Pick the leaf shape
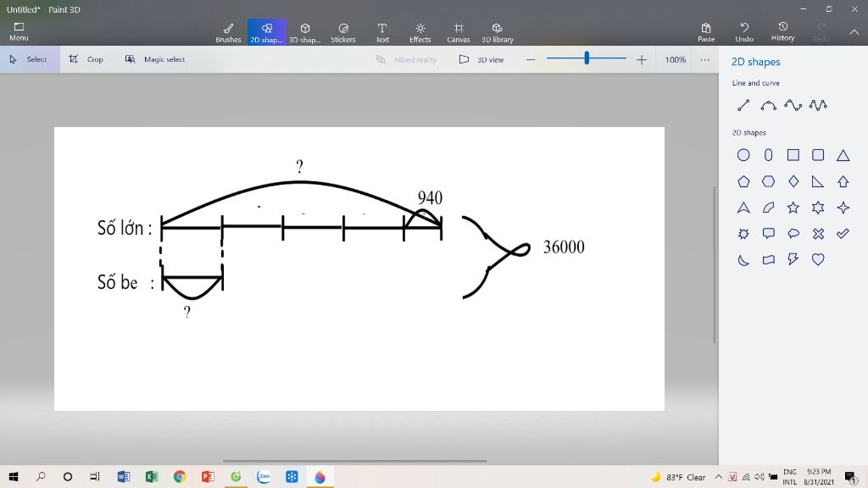 tap(768, 208)
